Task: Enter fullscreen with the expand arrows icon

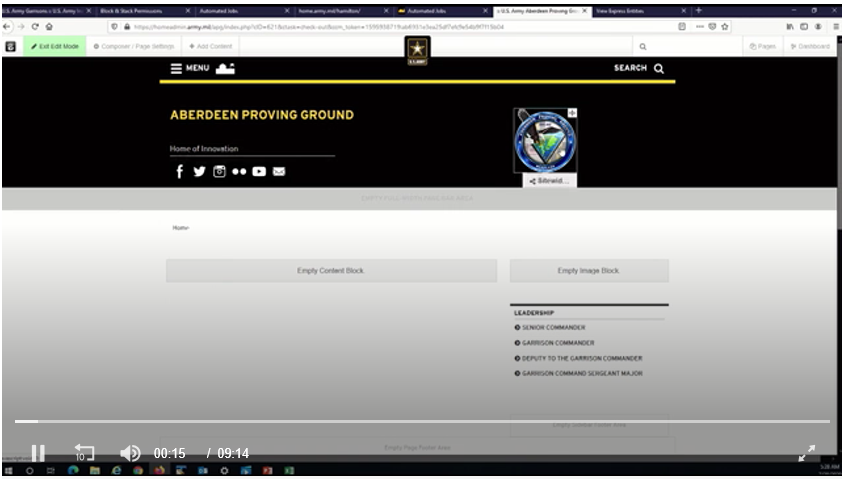Action: (x=806, y=453)
